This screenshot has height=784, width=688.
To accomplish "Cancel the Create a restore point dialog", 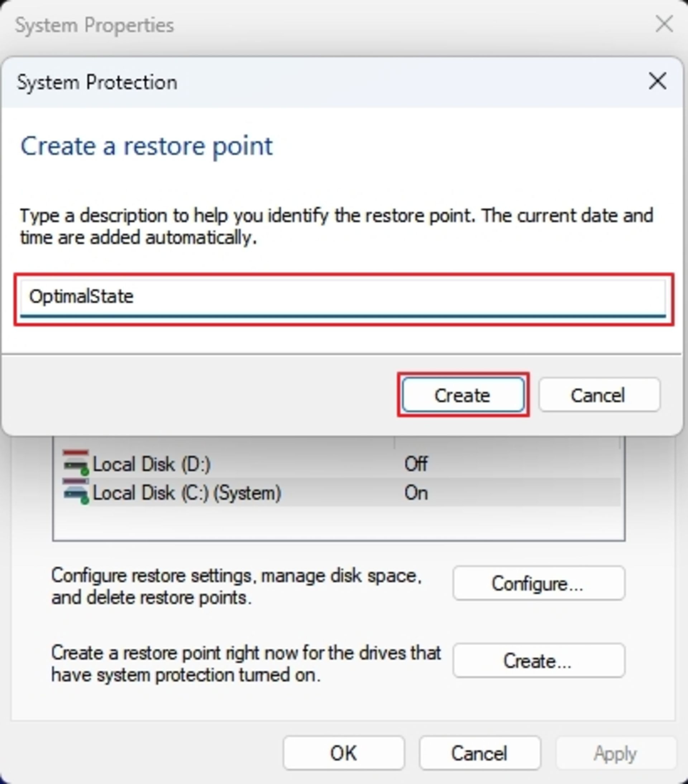I will (x=599, y=395).
